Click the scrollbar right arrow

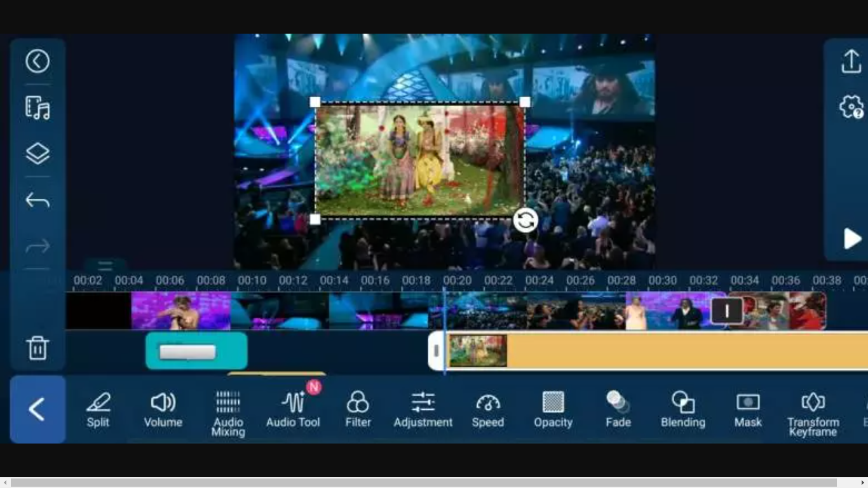tap(862, 483)
